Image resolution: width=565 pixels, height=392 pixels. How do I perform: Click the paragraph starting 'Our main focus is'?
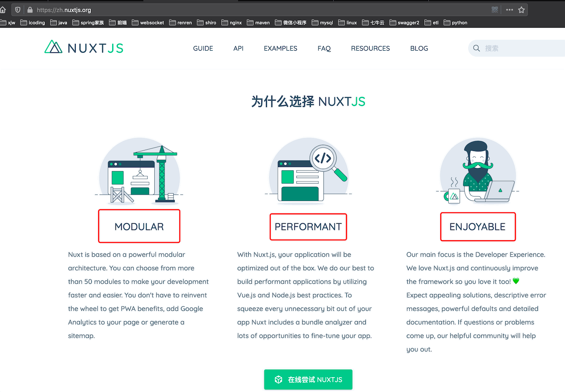tap(476, 302)
